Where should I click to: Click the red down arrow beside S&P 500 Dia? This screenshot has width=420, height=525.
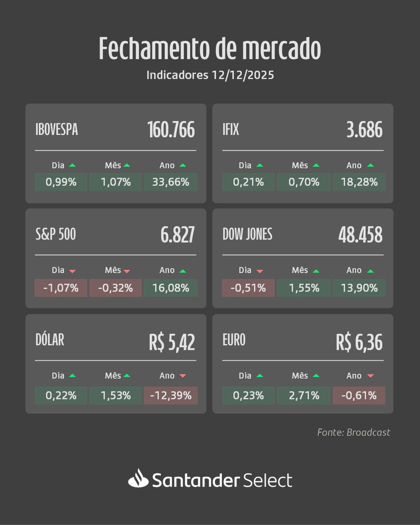[72, 271]
